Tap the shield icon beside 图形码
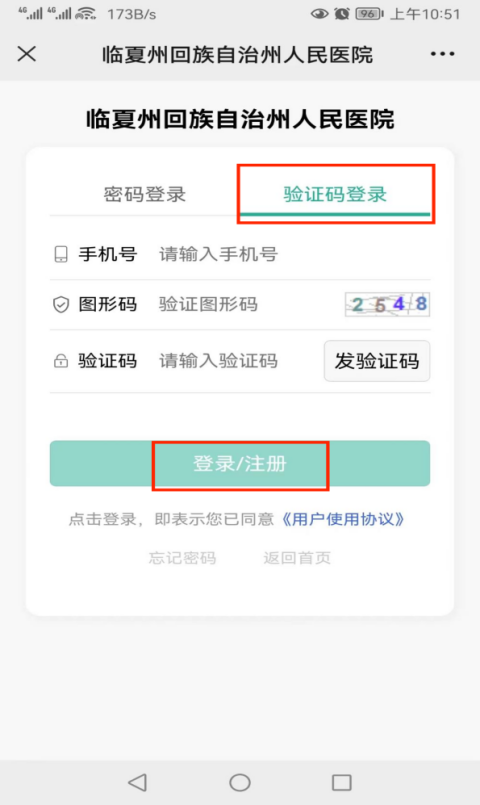The width and height of the screenshot is (480, 805). (x=61, y=304)
